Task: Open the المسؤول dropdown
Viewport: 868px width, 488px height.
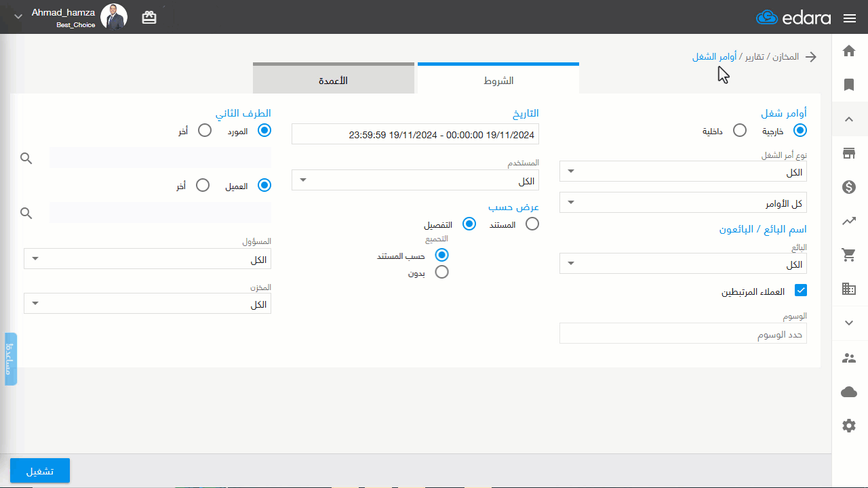Action: tap(147, 259)
